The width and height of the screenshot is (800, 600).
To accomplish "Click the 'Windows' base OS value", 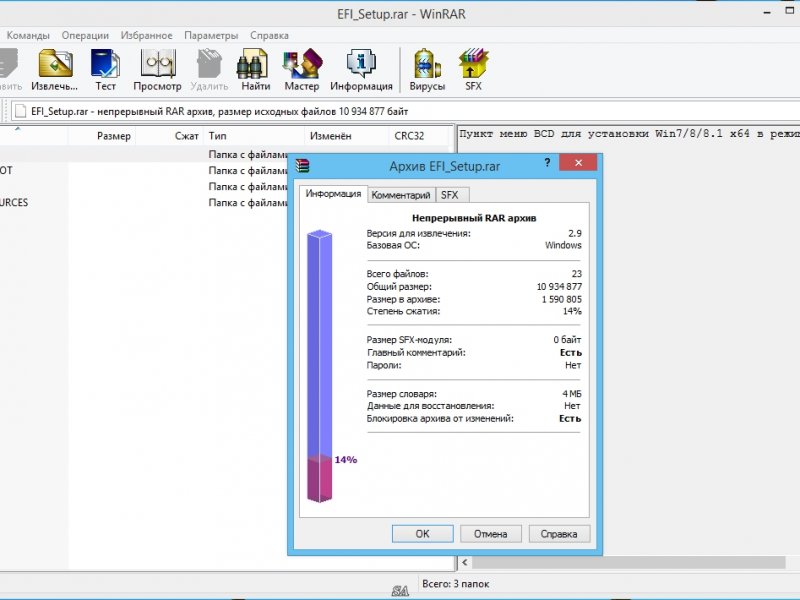I will point(563,245).
